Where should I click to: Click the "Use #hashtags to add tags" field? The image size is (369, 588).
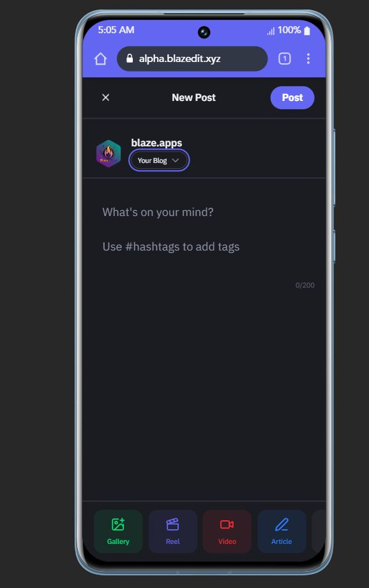click(171, 247)
